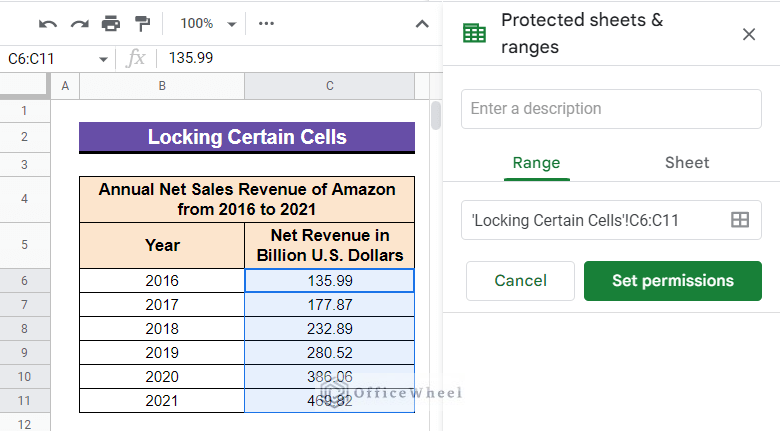Close the Protected sheets & ranges panel
The image size is (780, 431).
749,34
